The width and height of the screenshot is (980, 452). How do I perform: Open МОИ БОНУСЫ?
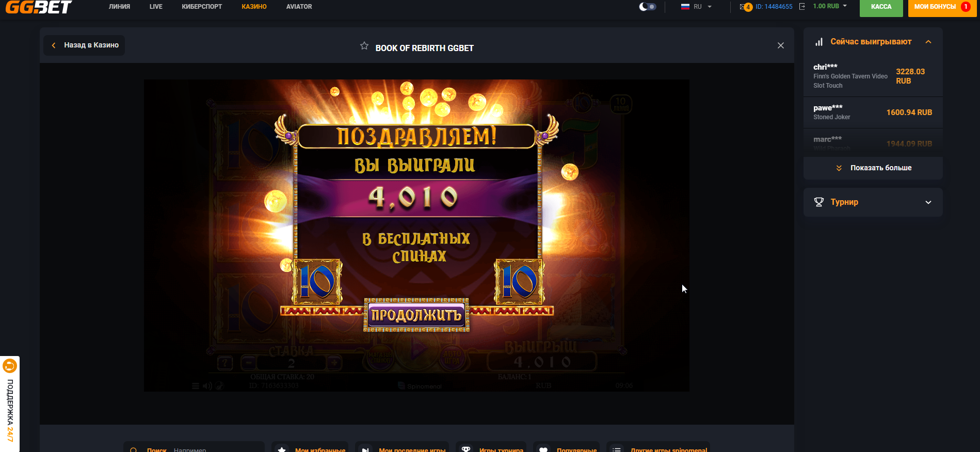pyautogui.click(x=942, y=7)
